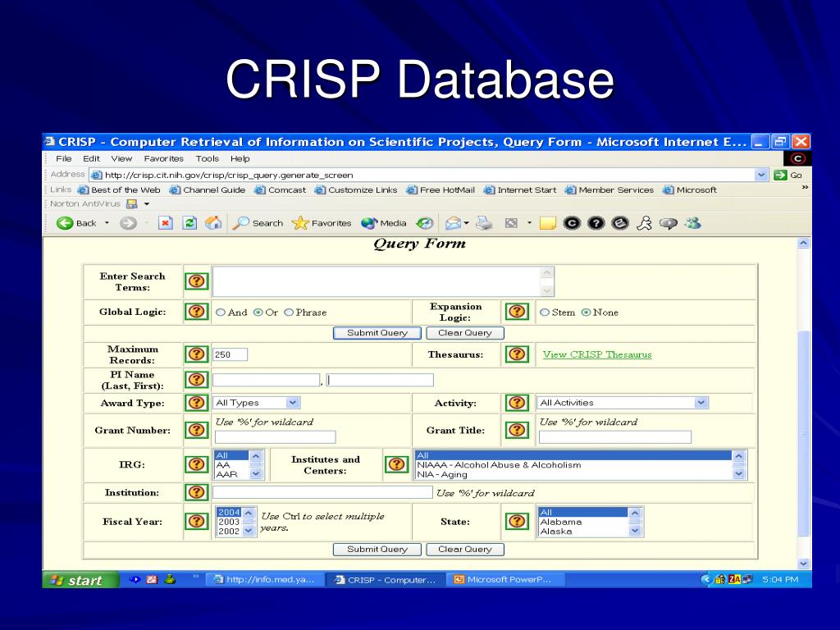Click help icon for Thesaurus

coord(517,354)
